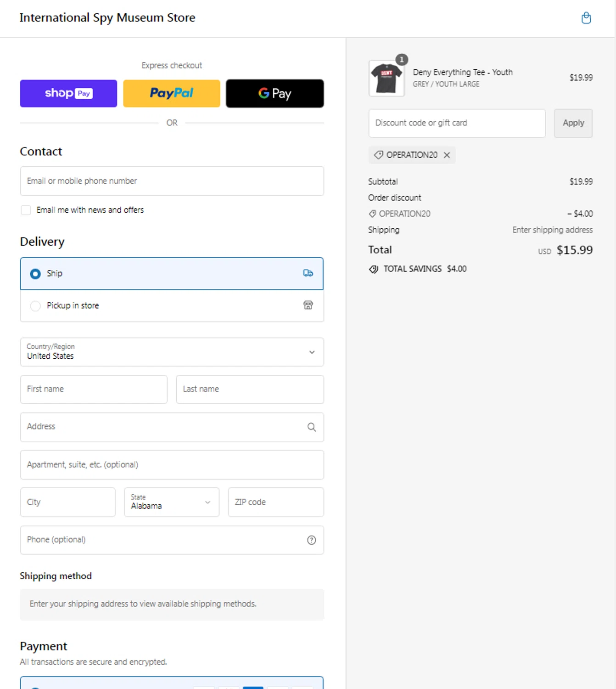Open the shopping bag cart icon
This screenshot has height=689, width=616.
(x=586, y=18)
